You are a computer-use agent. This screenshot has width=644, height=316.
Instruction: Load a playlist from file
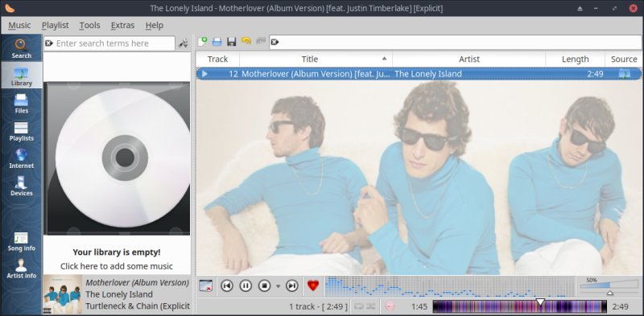tap(217, 42)
